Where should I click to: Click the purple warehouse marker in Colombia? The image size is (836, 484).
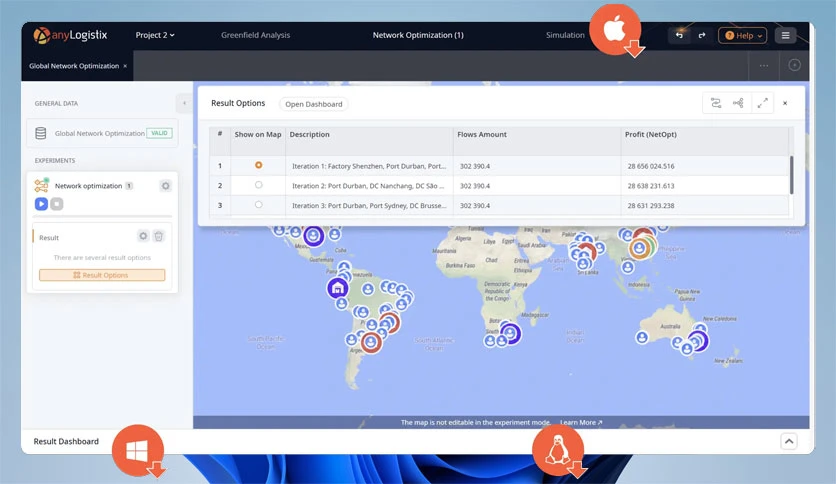tap(337, 288)
